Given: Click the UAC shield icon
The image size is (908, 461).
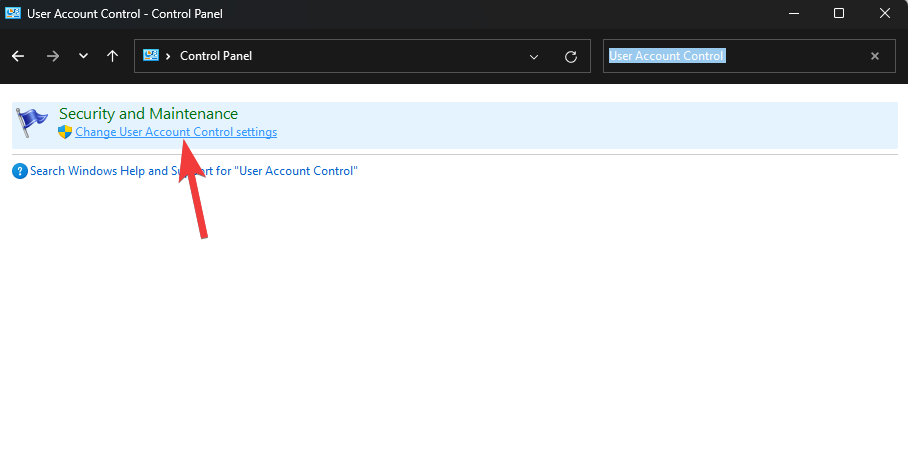Looking at the screenshot, I should 65,132.
